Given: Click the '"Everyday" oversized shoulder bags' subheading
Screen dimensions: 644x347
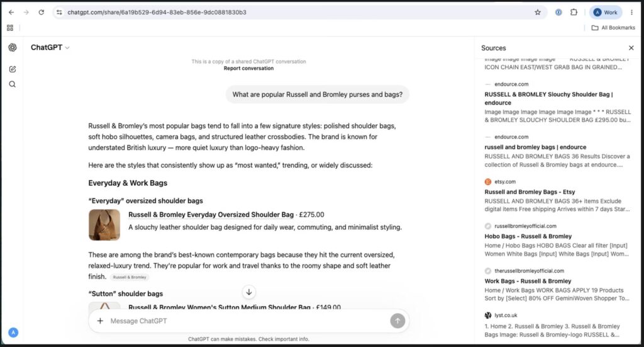Looking at the screenshot, I should [145, 201].
